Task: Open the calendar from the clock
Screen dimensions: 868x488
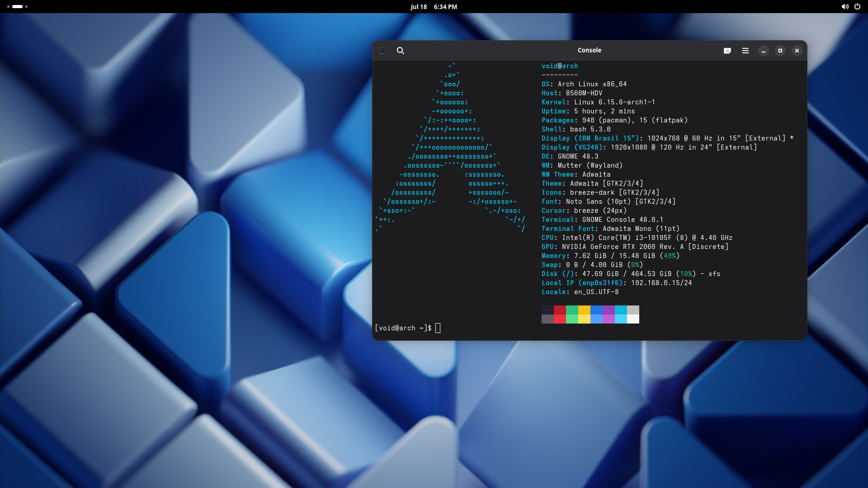Action: (434, 7)
